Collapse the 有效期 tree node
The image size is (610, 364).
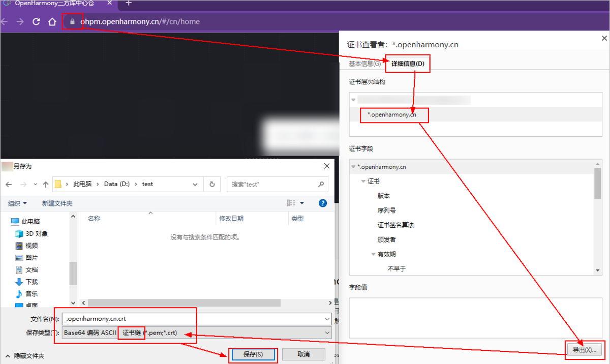(x=374, y=254)
